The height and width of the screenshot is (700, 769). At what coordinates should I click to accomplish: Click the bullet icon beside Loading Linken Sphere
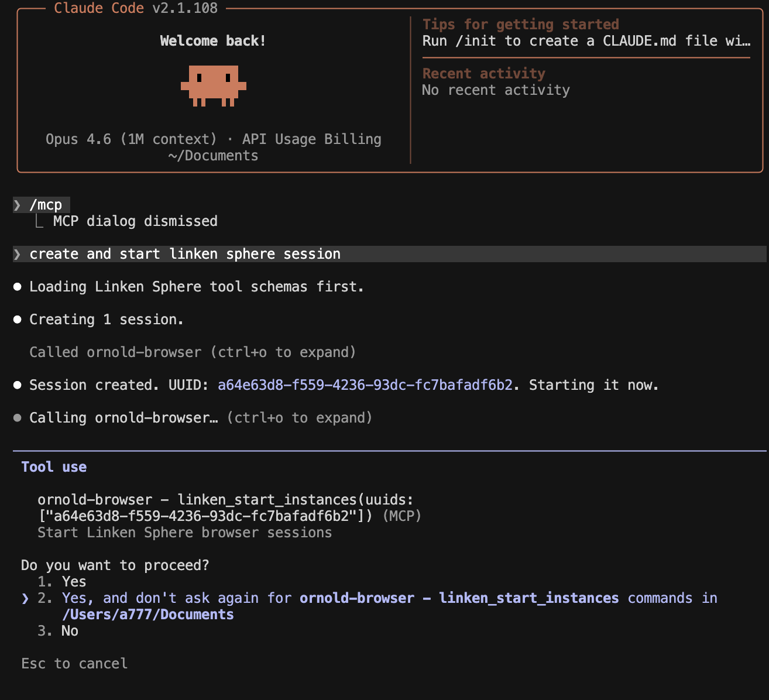pyautogui.click(x=17, y=286)
